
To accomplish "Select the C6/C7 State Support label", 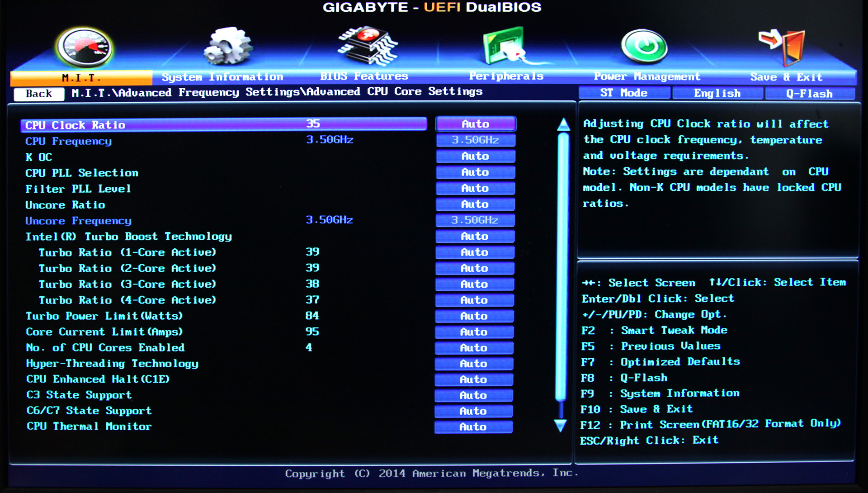I will [x=89, y=411].
